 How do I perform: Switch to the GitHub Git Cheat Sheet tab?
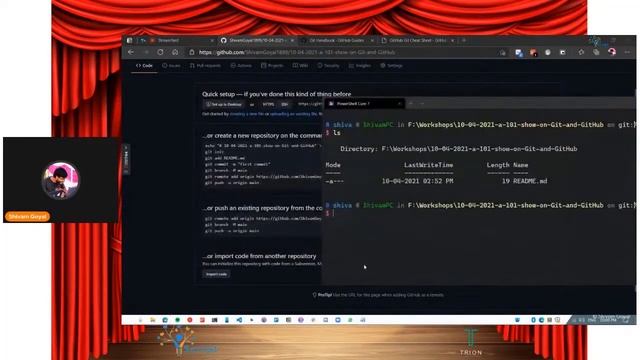[418, 40]
